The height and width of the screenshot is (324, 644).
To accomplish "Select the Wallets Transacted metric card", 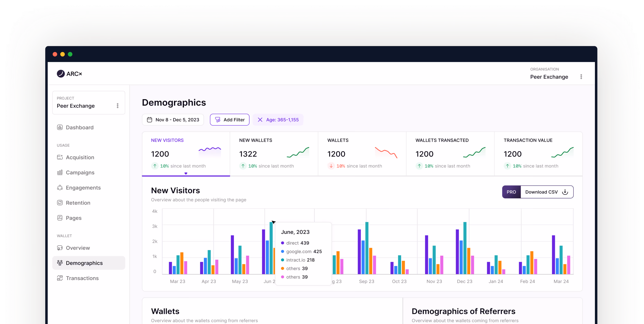I will click(450, 153).
